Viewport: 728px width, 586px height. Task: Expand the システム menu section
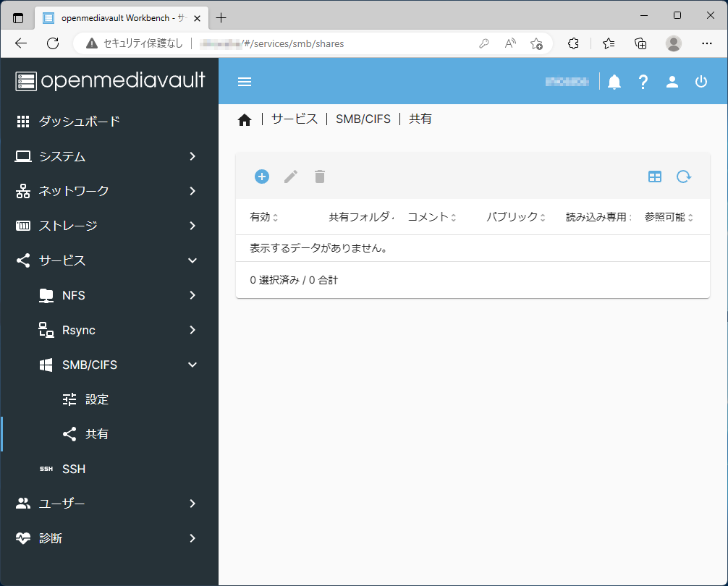click(x=109, y=156)
